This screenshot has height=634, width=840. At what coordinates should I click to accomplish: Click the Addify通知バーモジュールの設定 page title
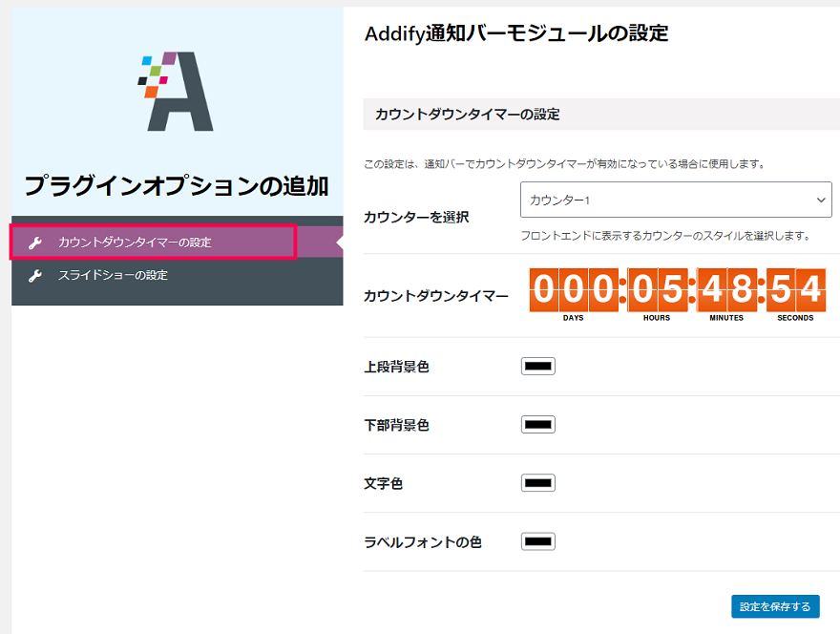(516, 33)
